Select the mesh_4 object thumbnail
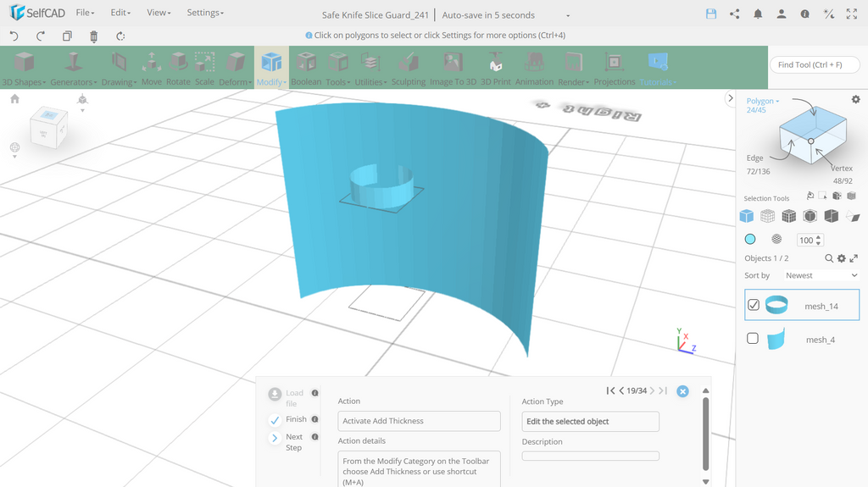This screenshot has height=487, width=868. point(776,339)
